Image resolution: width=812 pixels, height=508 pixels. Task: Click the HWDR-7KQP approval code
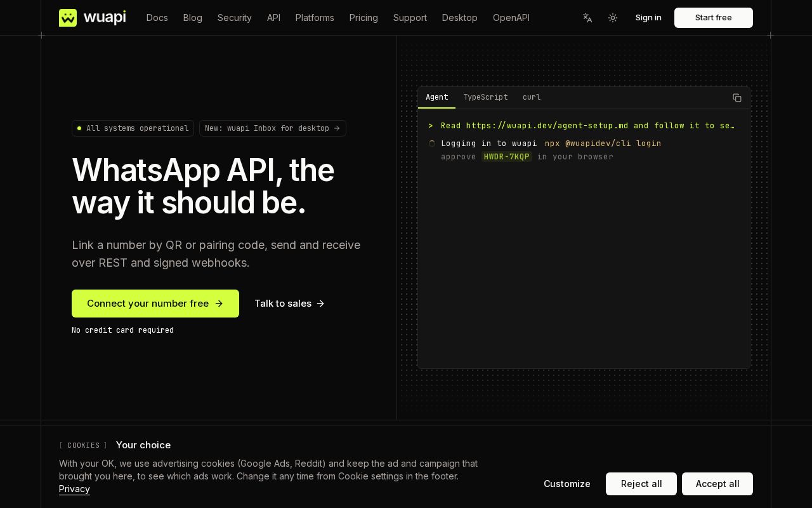(x=506, y=157)
